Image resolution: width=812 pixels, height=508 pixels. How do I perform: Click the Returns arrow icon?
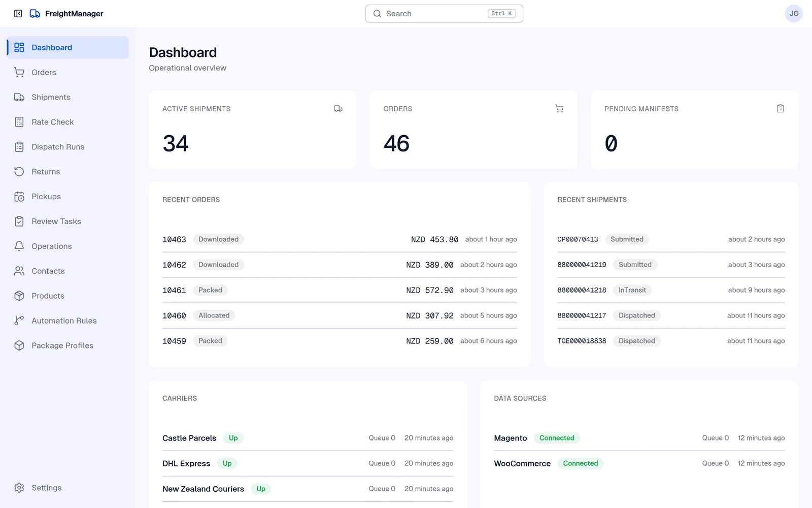coord(19,172)
